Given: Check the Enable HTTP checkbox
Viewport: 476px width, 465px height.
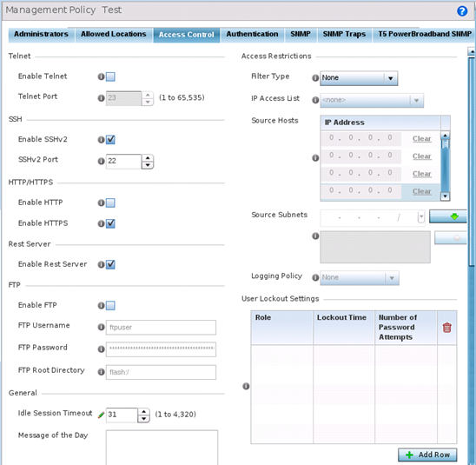Looking at the screenshot, I should (x=110, y=203).
